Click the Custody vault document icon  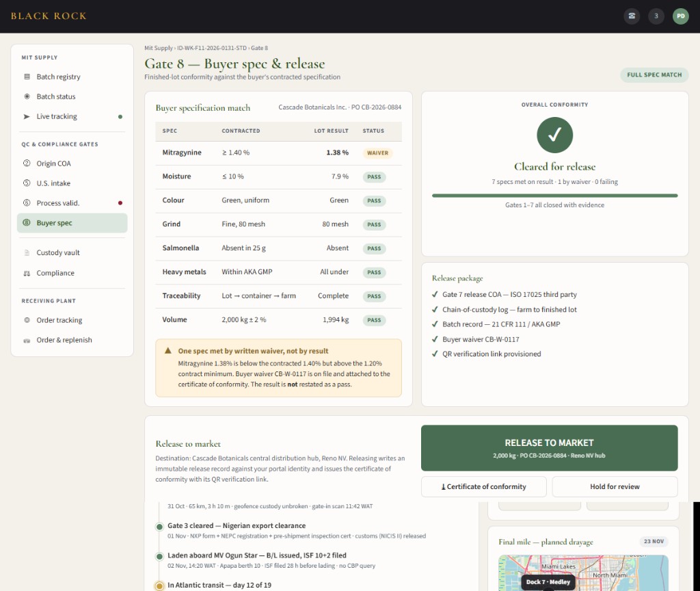coord(27,253)
